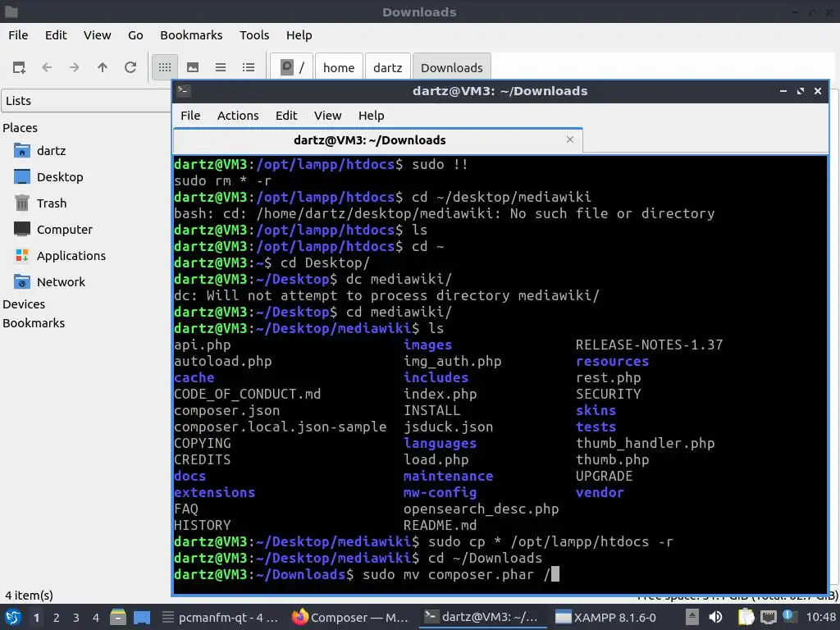Switch to dartz@VM3 terminal taskbar entry

click(x=482, y=618)
